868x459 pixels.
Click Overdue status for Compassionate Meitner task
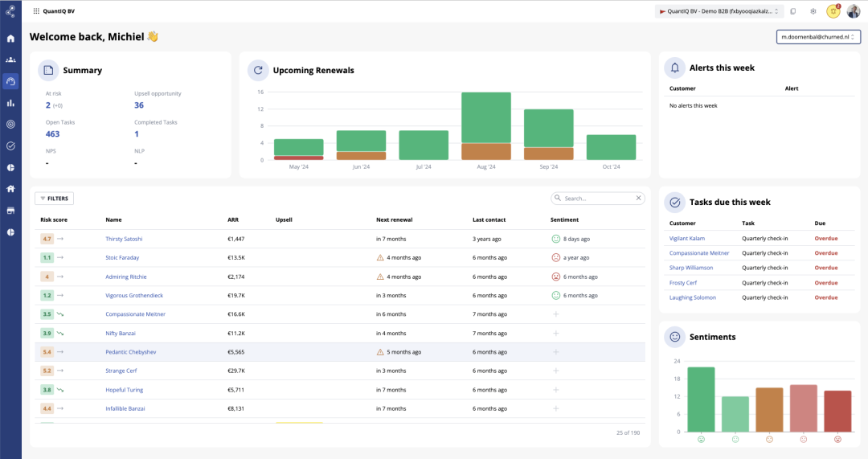[x=826, y=253]
